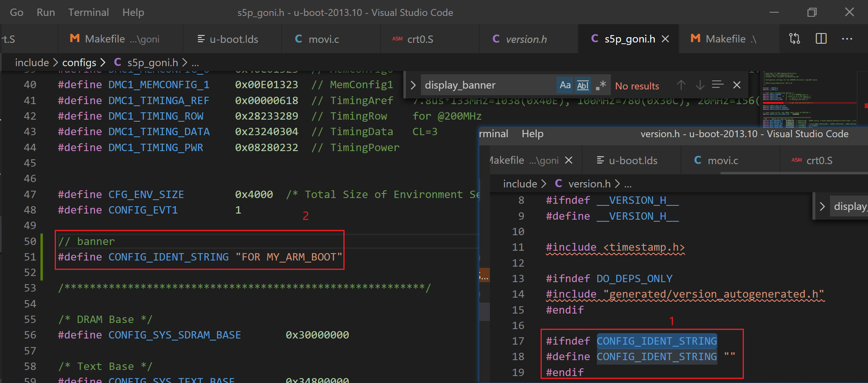Click line number 51 in gutter
Image resolution: width=868 pixels, height=383 pixels.
pyautogui.click(x=30, y=257)
